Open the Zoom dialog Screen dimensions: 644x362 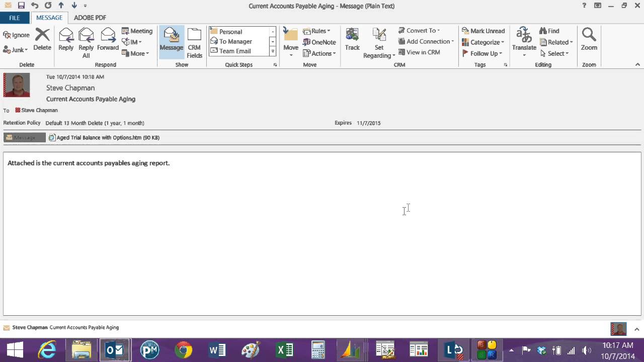(589, 40)
